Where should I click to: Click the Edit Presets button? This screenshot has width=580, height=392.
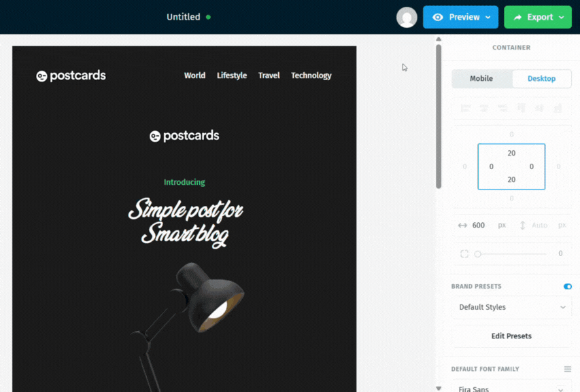point(511,336)
